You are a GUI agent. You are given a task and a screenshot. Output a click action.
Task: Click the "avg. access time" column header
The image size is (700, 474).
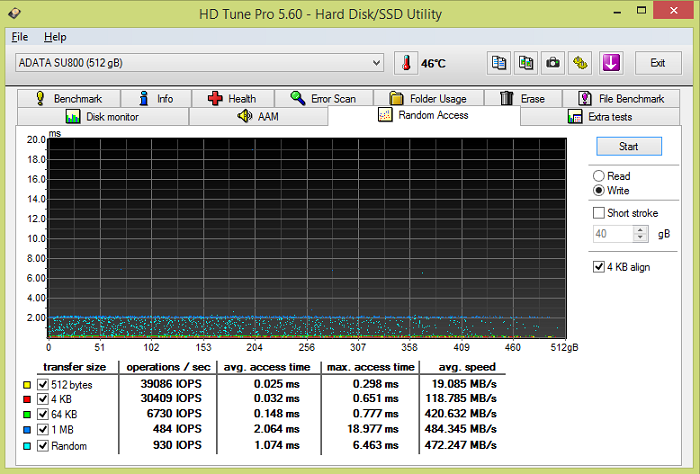(267, 367)
